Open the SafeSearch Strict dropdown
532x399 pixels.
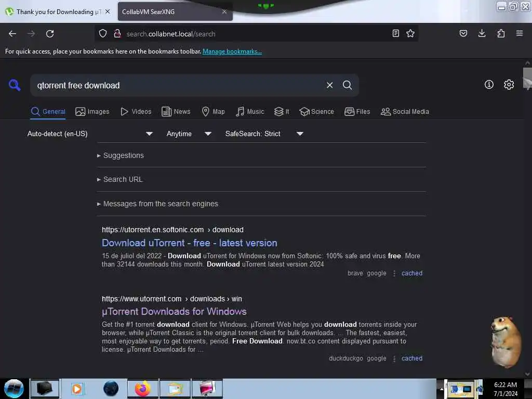coord(264,134)
